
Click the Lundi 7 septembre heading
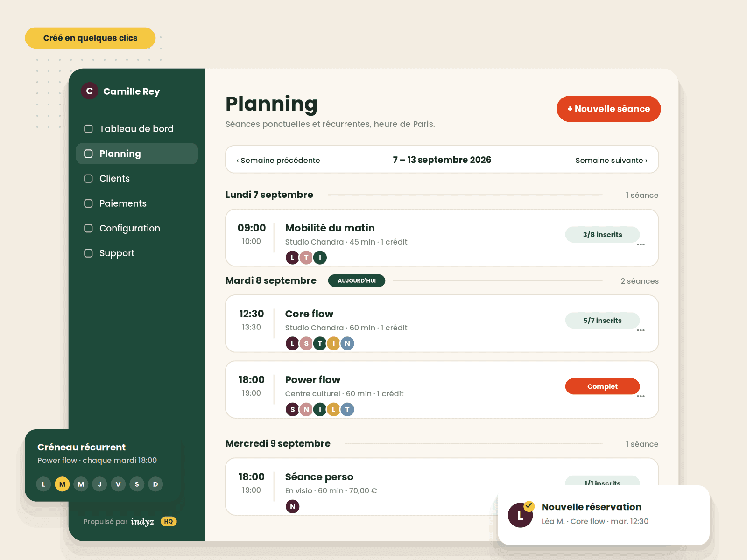coord(269,195)
